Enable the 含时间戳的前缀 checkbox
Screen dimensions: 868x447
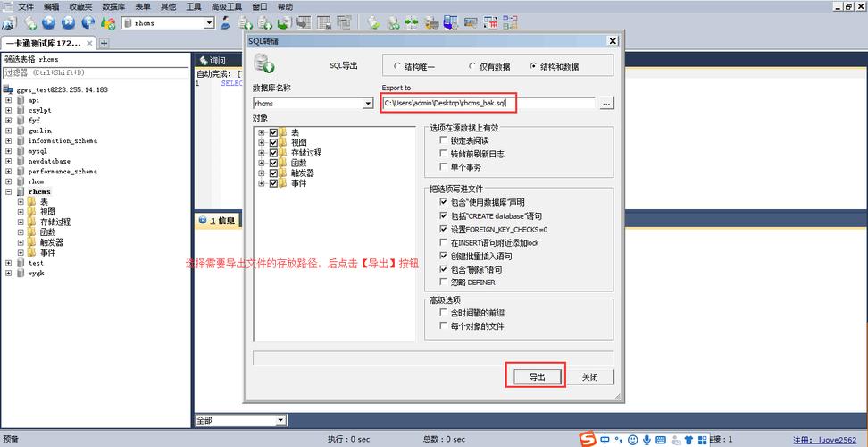point(443,312)
